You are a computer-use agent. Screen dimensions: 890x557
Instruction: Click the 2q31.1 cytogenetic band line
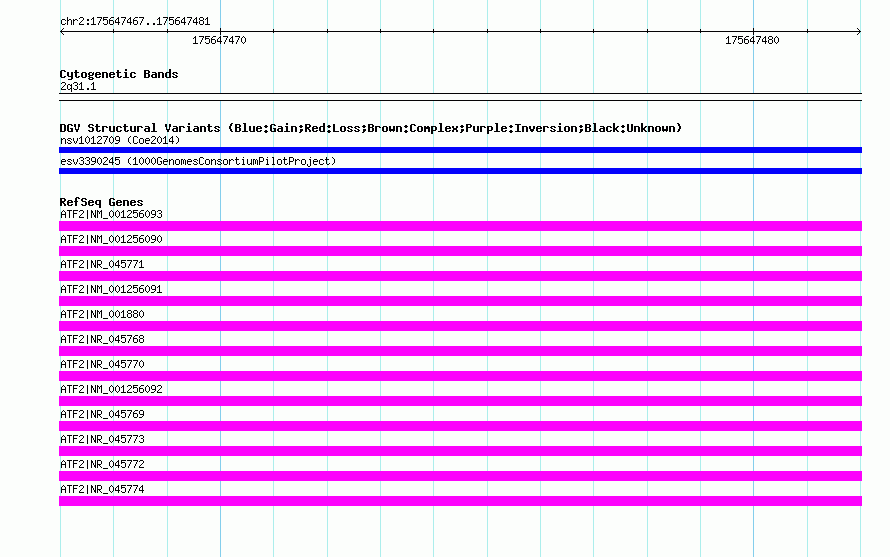(x=460, y=97)
